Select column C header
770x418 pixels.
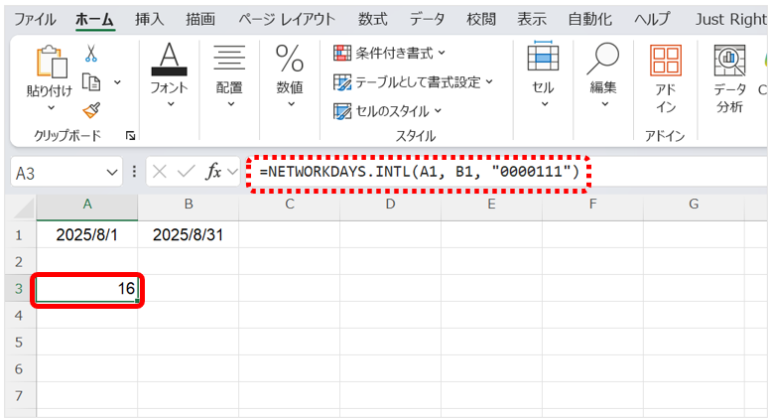(x=289, y=204)
